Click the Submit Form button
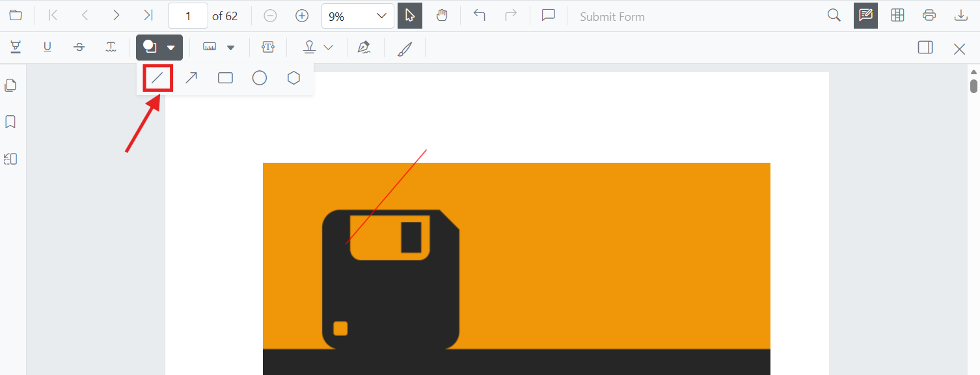 612,17
